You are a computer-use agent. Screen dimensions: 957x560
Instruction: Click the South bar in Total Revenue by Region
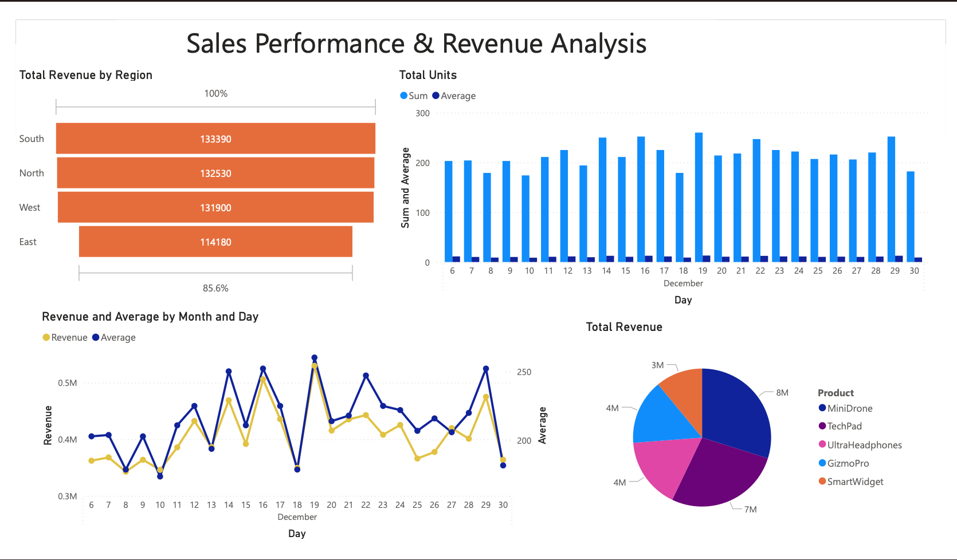coord(215,139)
